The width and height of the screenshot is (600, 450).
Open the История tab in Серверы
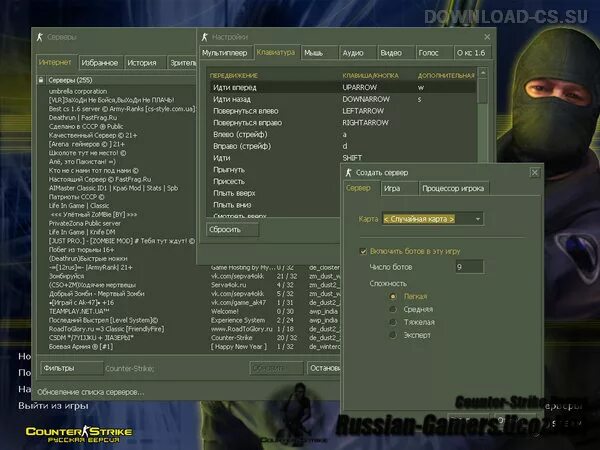145,63
